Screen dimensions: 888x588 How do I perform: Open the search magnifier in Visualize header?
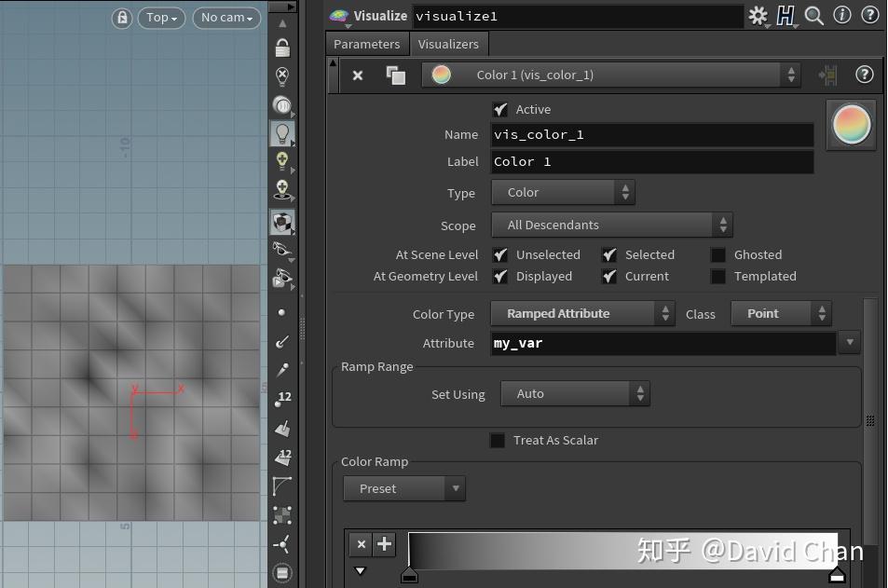[x=813, y=16]
